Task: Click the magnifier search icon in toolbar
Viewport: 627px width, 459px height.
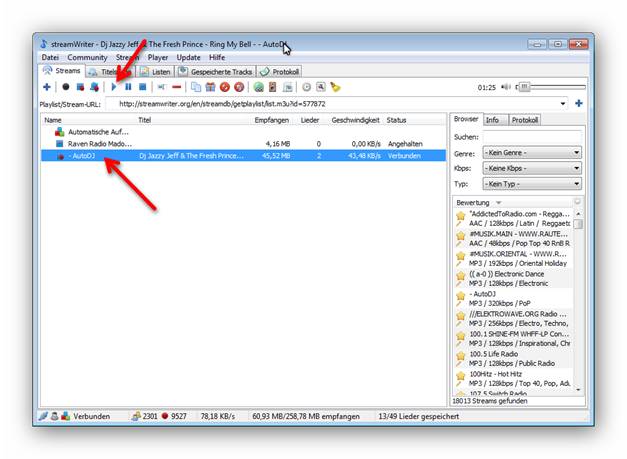Action: [321, 87]
